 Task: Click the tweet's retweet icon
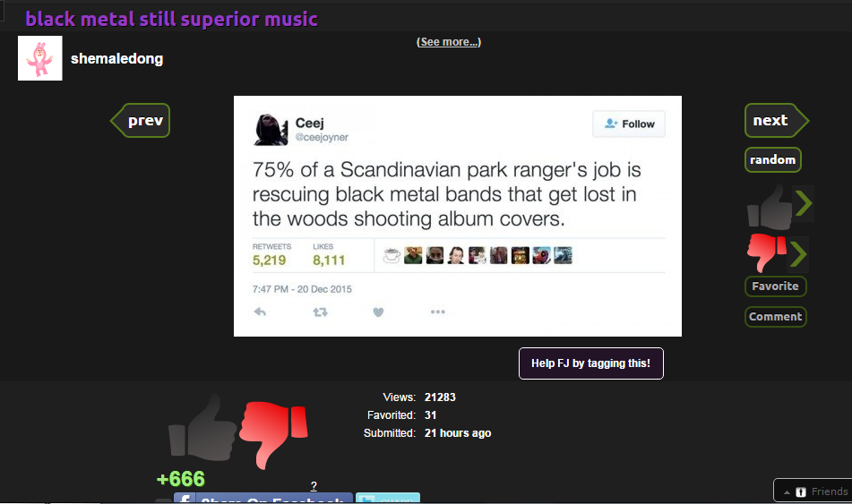coord(320,312)
